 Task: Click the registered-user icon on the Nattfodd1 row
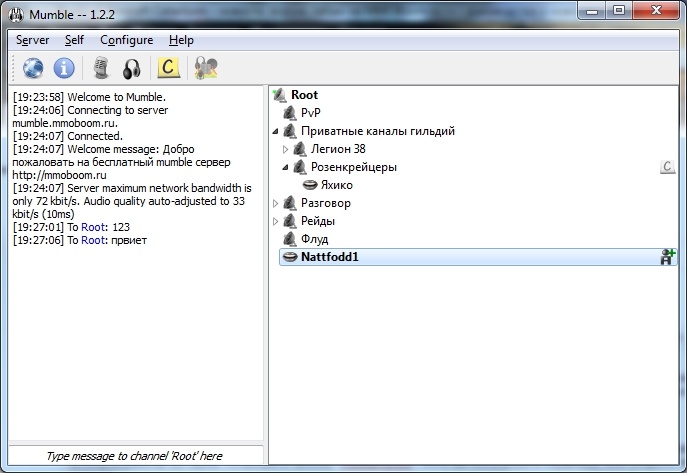(667, 257)
